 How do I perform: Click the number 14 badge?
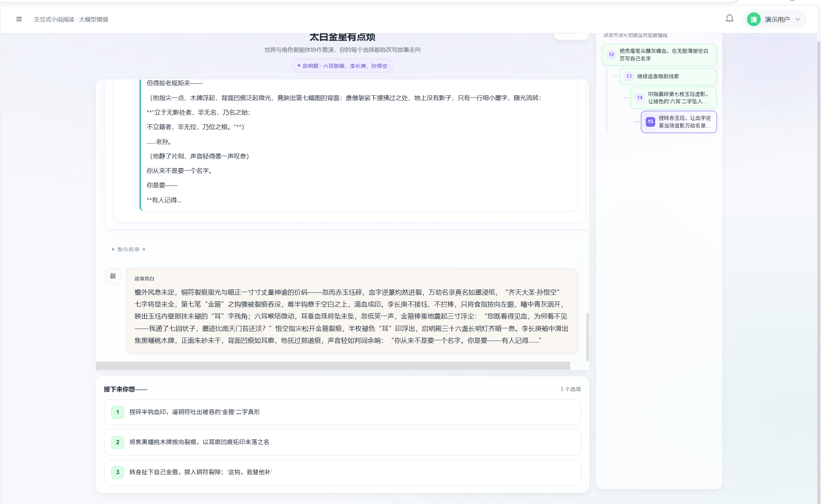point(640,98)
